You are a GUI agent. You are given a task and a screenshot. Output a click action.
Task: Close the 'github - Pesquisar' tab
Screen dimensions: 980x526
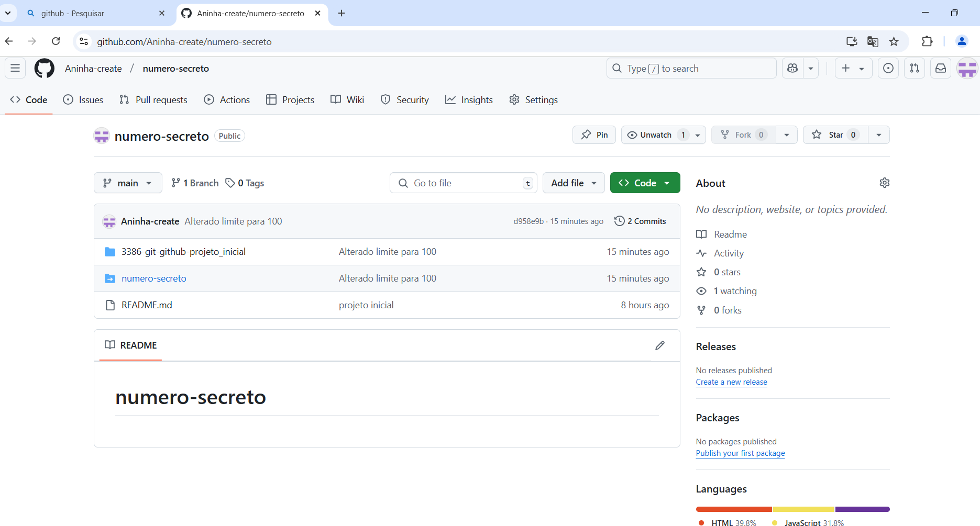click(162, 13)
